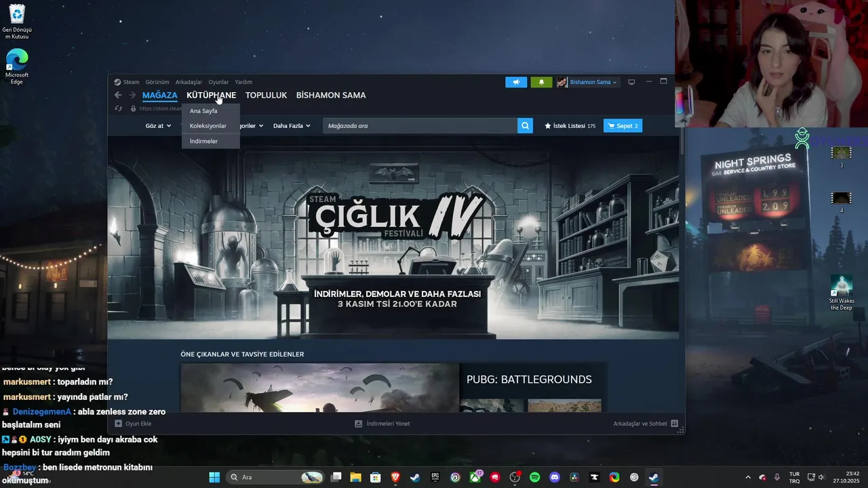The height and width of the screenshot is (488, 868).
Task: Open Epic Games Launcher in taskbar
Action: pos(435,477)
